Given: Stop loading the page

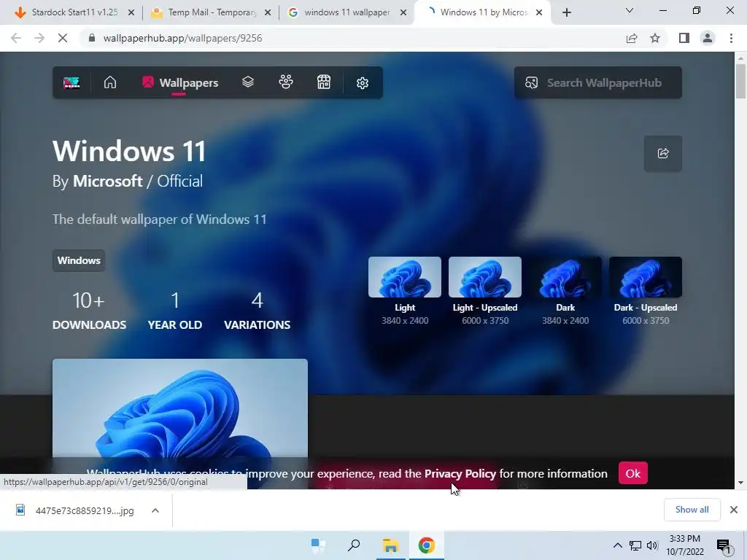Looking at the screenshot, I should click(x=63, y=38).
